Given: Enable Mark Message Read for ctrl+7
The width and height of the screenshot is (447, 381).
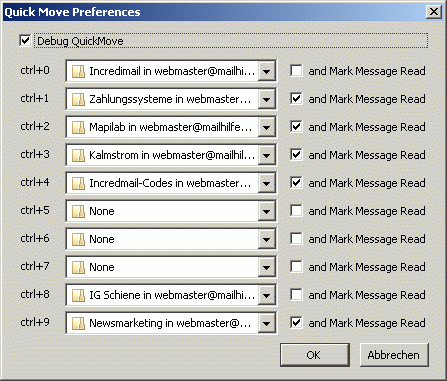Looking at the screenshot, I should tap(296, 267).
